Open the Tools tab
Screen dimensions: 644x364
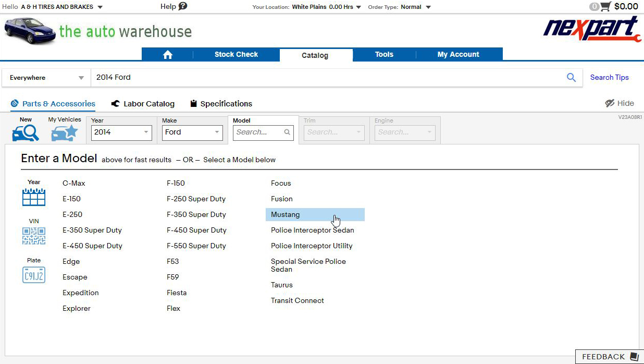coord(384,54)
